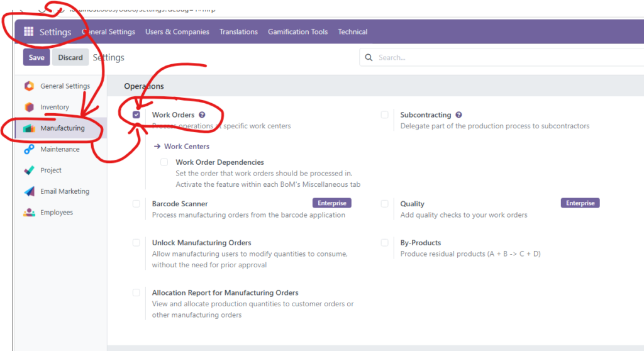Enable Unlock Manufacturing Orders checkbox
The width and height of the screenshot is (644, 351).
point(136,243)
